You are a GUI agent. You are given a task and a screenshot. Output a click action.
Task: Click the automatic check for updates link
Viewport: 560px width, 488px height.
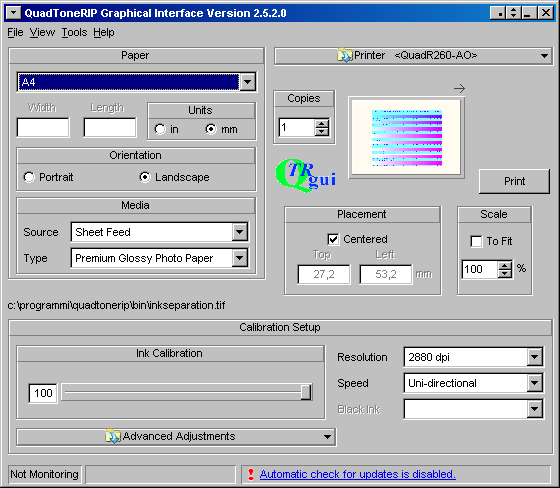coord(358,474)
